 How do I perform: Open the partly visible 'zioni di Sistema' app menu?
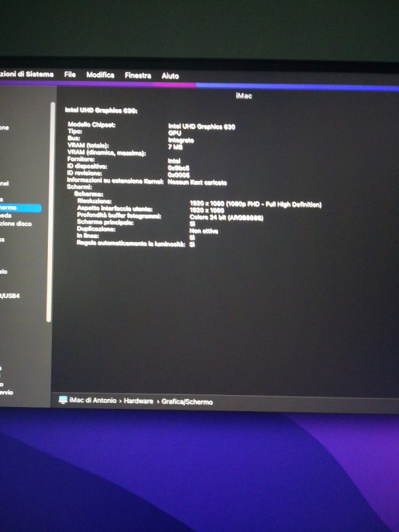tap(27, 74)
